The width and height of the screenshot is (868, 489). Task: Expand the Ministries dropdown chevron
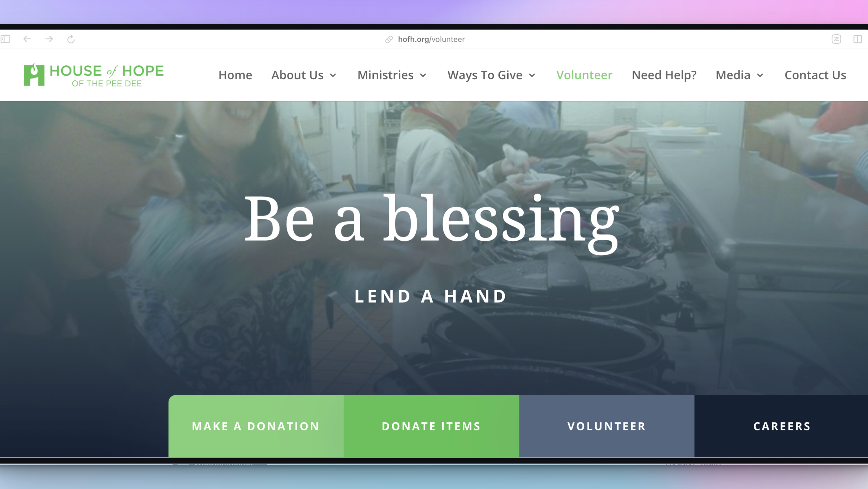423,75
